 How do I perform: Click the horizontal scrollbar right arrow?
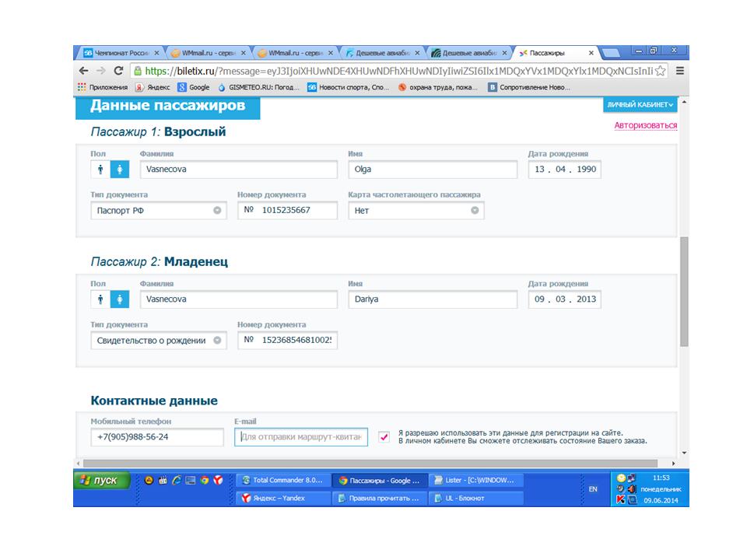(x=673, y=464)
